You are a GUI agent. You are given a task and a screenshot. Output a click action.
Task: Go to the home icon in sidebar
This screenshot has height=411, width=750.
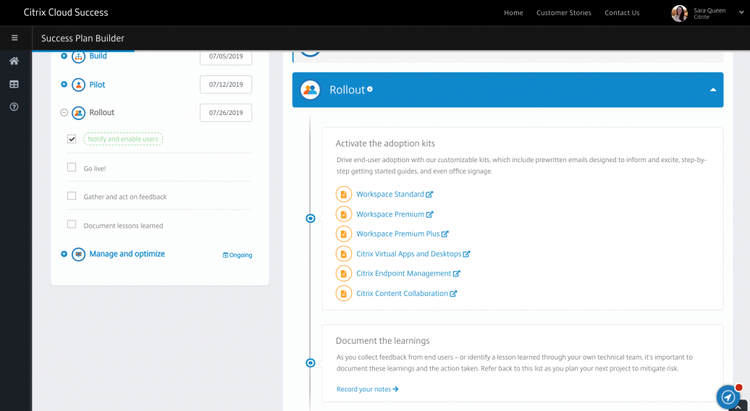point(14,61)
